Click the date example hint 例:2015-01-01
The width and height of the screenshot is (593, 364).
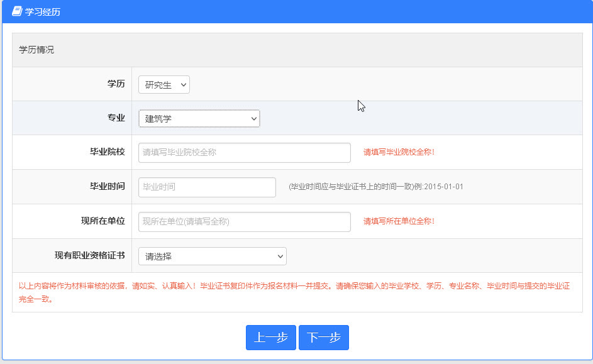439,187
